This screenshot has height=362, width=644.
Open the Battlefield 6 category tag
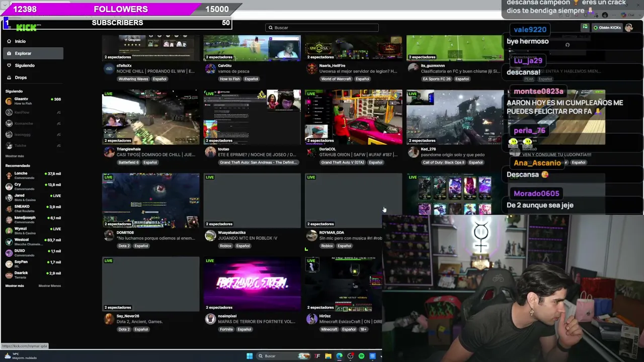click(128, 162)
